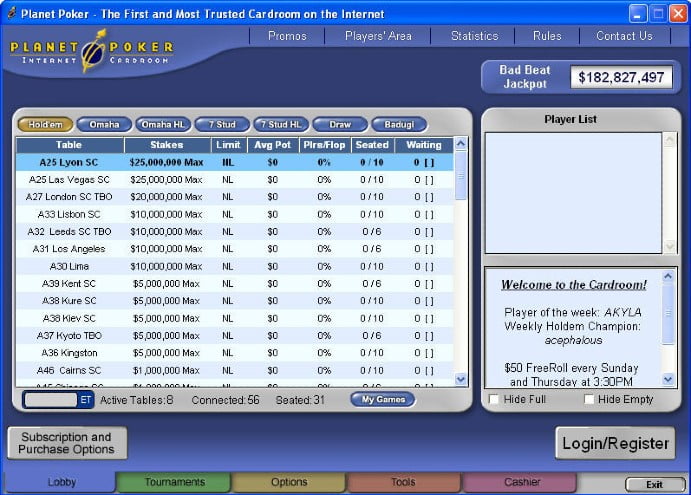Screen dimensions: 691x495
Task: Sort by the Table column header
Action: point(69,145)
